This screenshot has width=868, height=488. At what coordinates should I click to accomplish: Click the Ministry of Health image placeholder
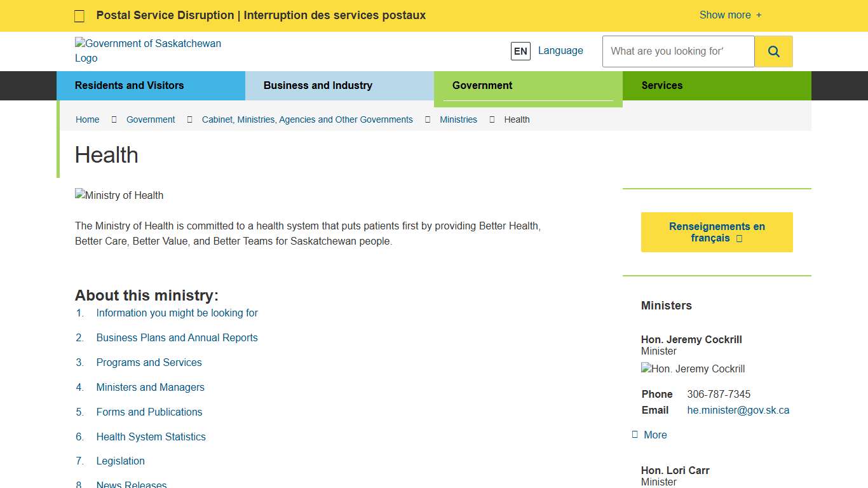(119, 195)
